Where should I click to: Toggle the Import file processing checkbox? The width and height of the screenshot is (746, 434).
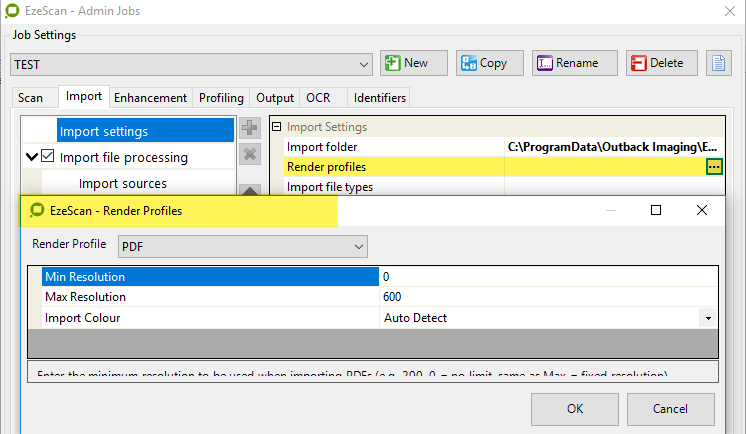pos(47,157)
